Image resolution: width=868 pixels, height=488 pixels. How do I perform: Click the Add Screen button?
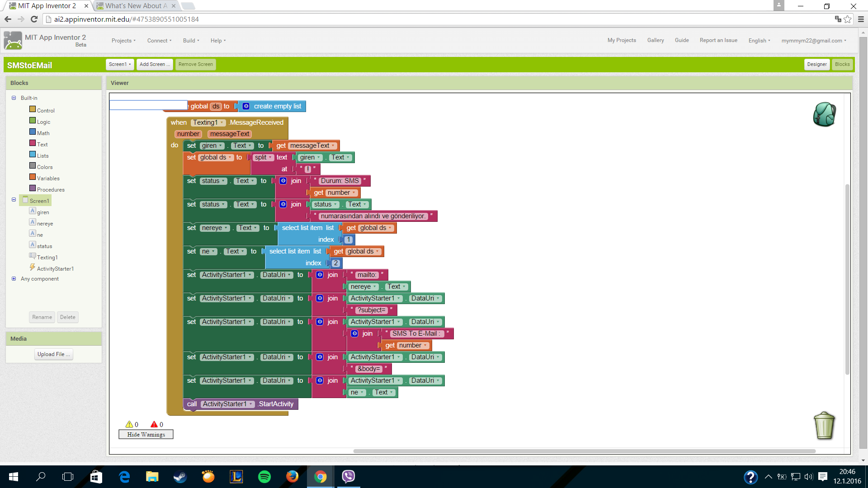click(x=154, y=64)
